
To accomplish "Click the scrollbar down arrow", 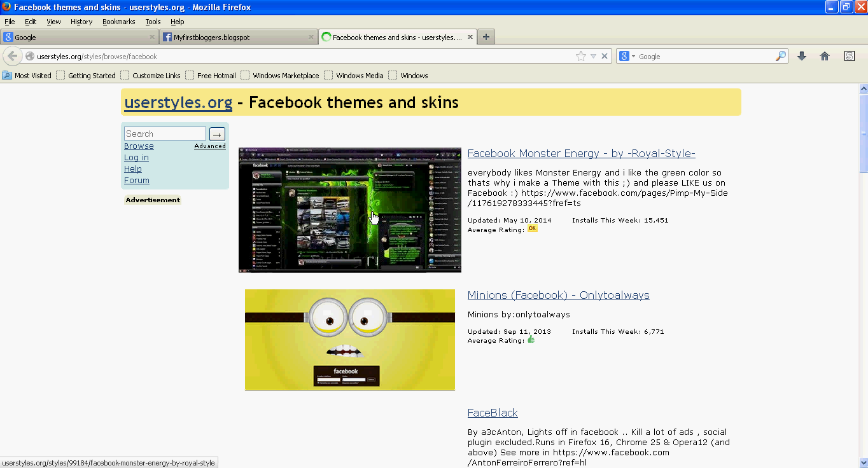I will coord(863,462).
